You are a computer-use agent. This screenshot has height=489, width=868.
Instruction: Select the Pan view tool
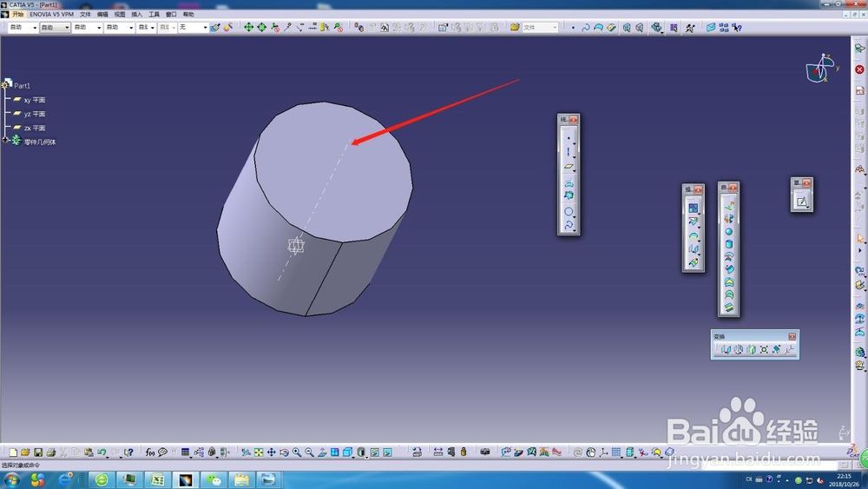pyautogui.click(x=271, y=453)
